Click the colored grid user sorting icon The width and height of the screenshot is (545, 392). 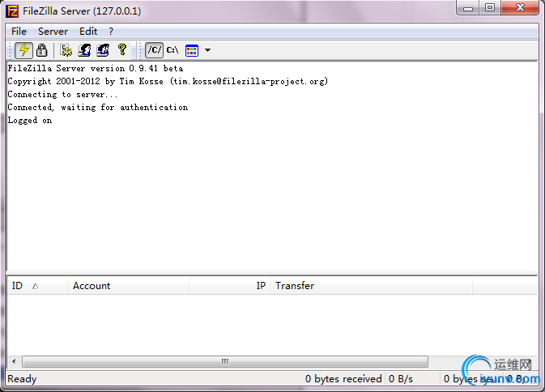point(192,50)
